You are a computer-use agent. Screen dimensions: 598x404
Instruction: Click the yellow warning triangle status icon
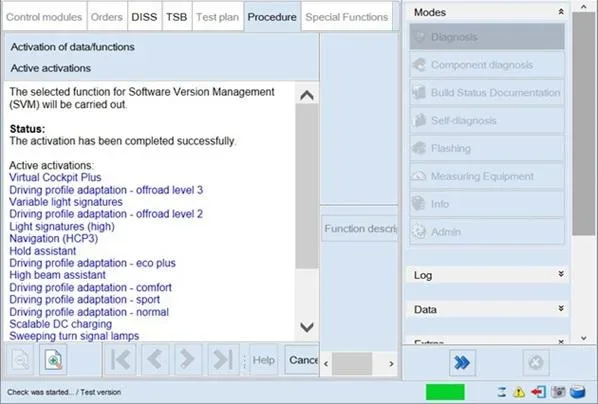pyautogui.click(x=519, y=392)
